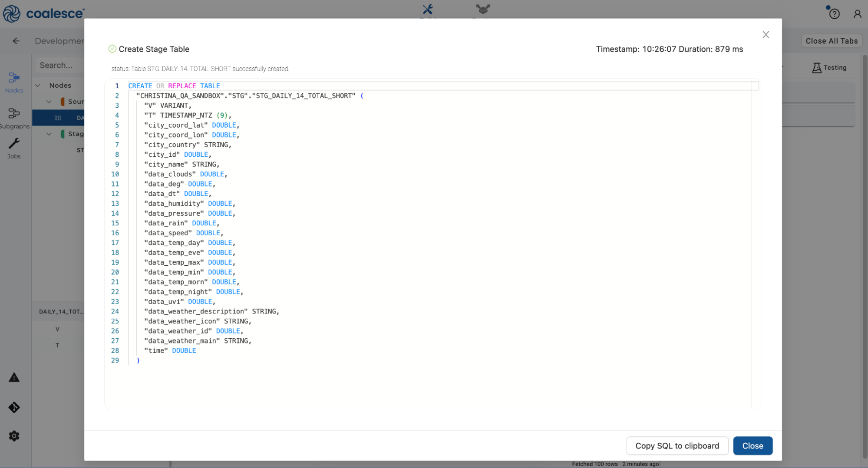The height and width of the screenshot is (468, 868).
Task: Copy SQL to clipboard
Action: [677, 446]
